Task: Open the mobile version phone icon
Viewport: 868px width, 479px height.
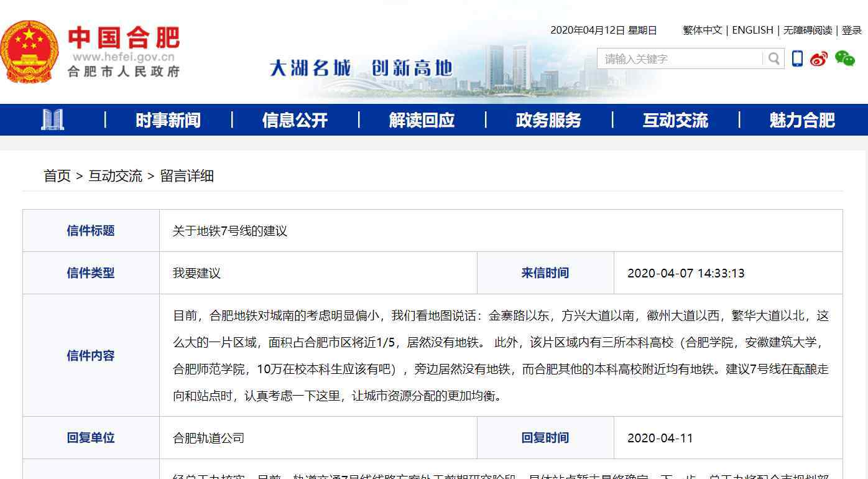Action: tap(798, 58)
